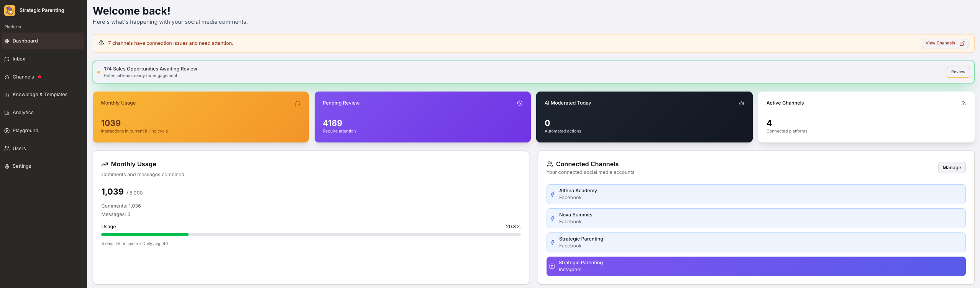Click '174 Sales Opportunities Awaiting Review' text

[151, 69]
